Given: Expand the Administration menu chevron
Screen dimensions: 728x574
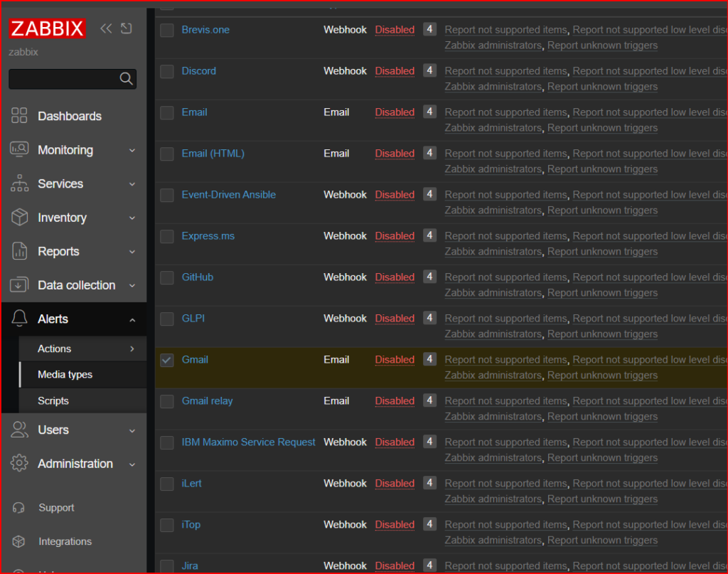Looking at the screenshot, I should [132, 464].
